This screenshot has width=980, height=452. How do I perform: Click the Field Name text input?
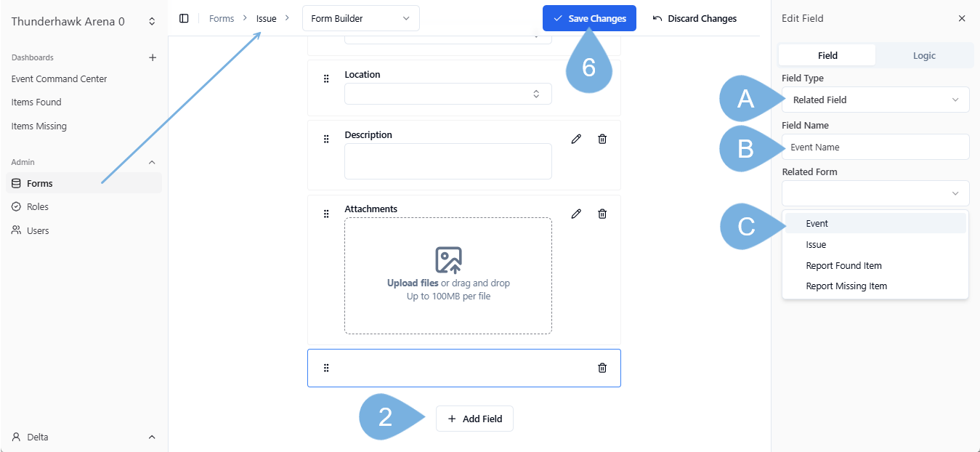(875, 147)
